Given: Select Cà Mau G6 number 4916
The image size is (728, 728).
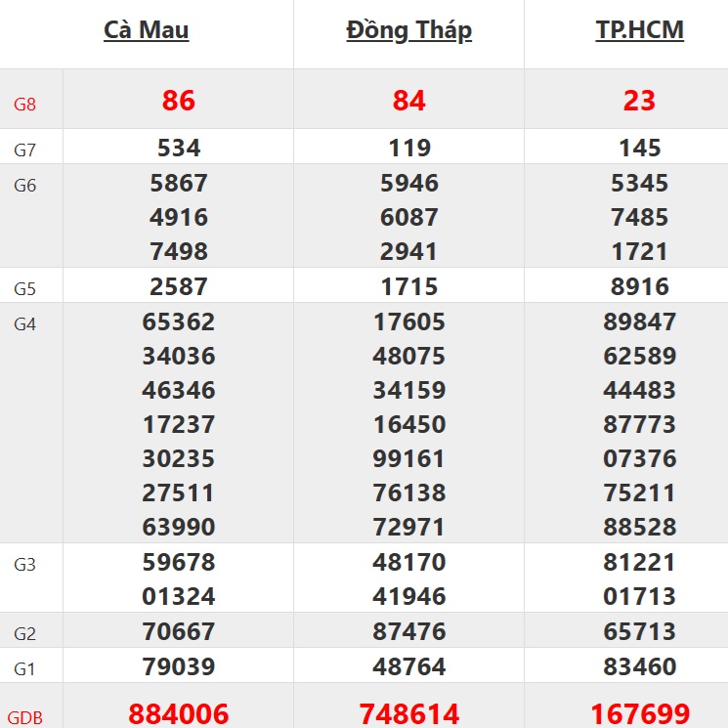Looking at the screenshot, I should click(179, 217).
